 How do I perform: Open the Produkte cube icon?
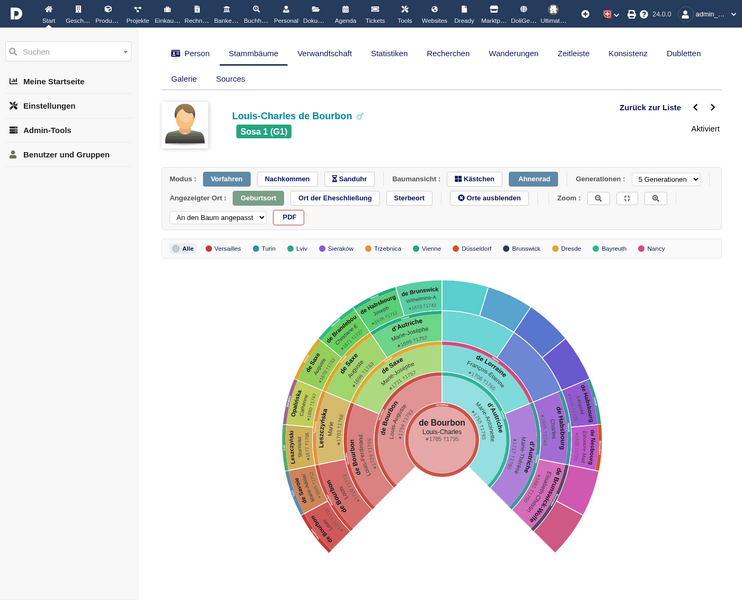pos(108,9)
